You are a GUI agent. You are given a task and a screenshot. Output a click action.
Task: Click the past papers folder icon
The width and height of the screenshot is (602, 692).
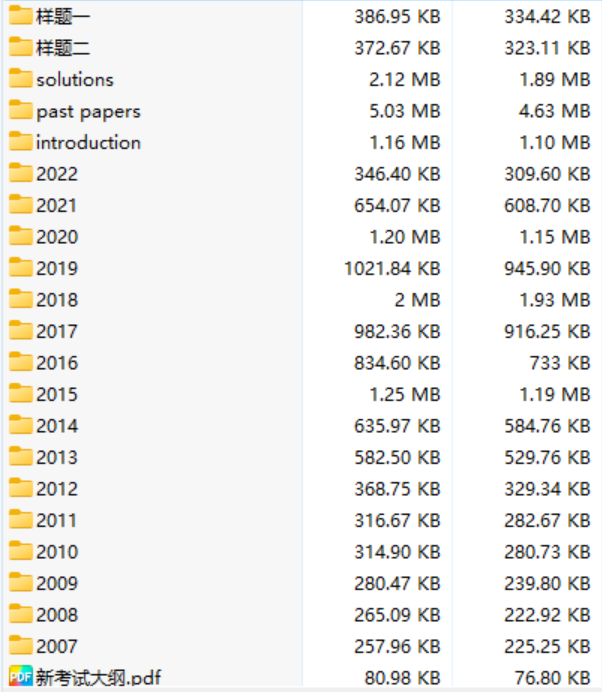(x=20, y=110)
